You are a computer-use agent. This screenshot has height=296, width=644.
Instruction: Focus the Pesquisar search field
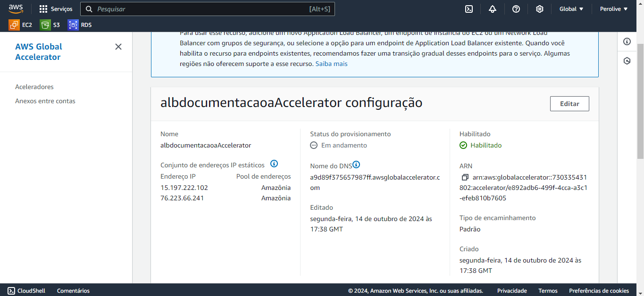[x=208, y=9]
